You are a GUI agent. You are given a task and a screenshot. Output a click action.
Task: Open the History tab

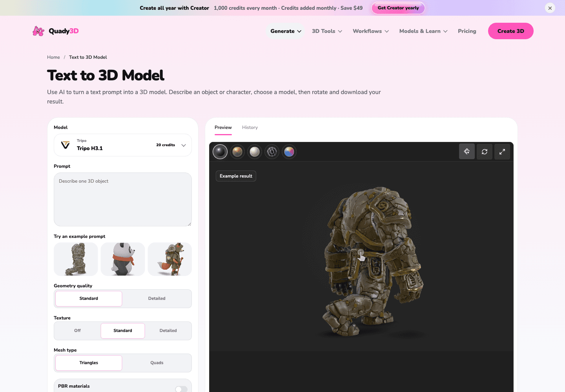pyautogui.click(x=250, y=127)
